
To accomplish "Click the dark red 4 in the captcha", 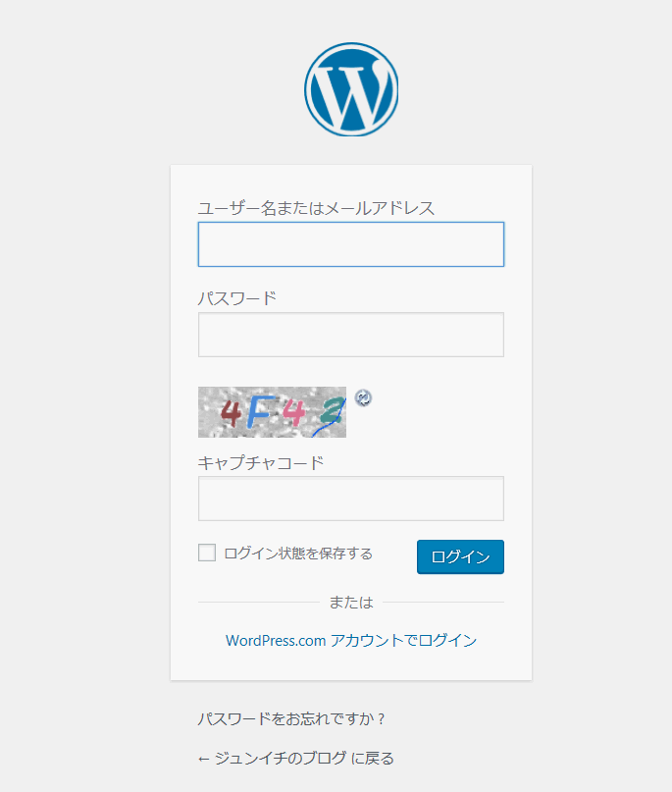I will [231, 412].
